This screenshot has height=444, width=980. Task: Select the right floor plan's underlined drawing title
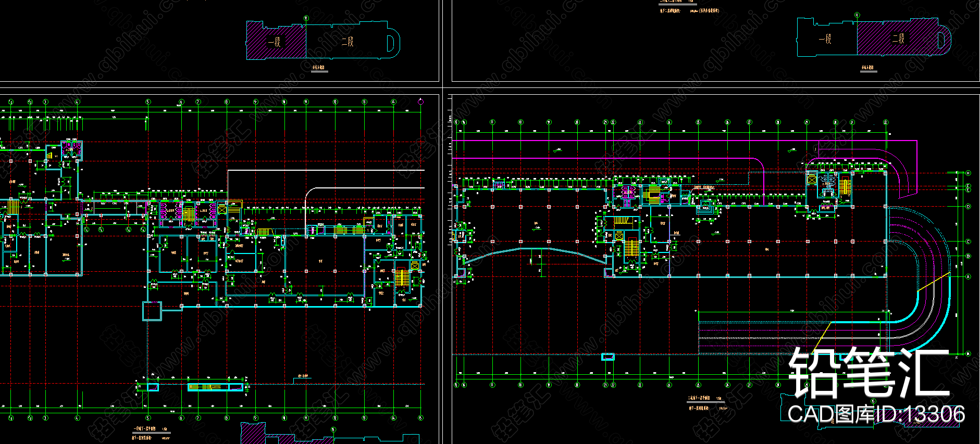pos(705,398)
